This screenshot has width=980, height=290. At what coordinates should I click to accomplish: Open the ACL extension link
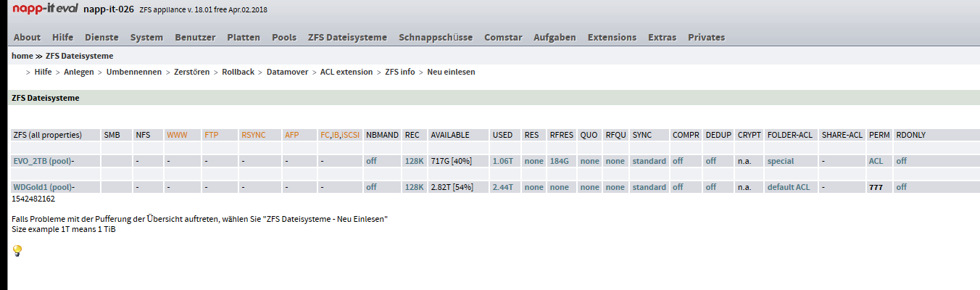point(346,72)
